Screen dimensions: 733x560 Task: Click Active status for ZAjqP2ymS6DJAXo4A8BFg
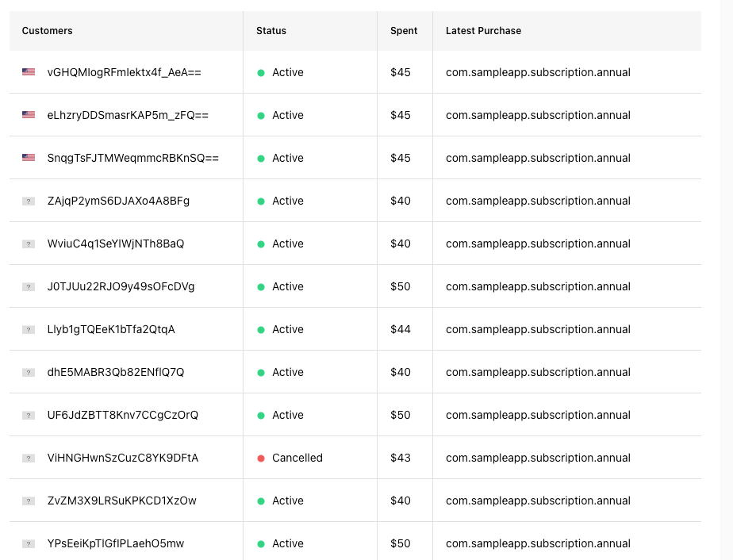[x=288, y=201]
